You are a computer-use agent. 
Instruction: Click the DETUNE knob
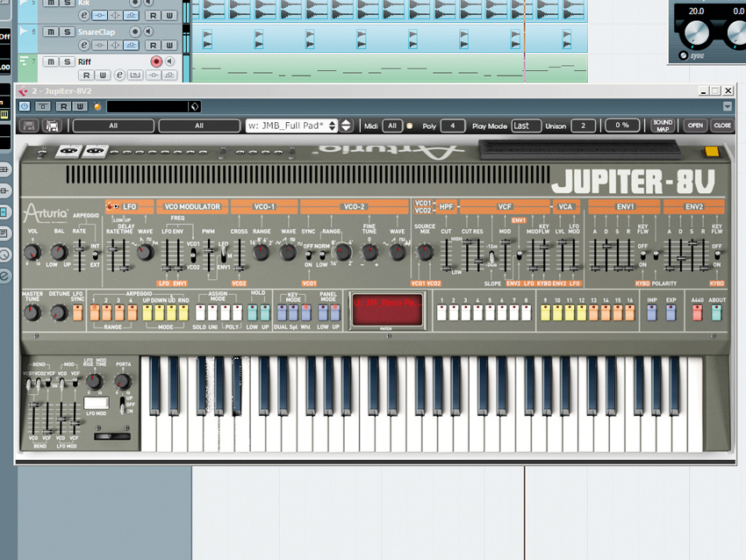point(59,312)
